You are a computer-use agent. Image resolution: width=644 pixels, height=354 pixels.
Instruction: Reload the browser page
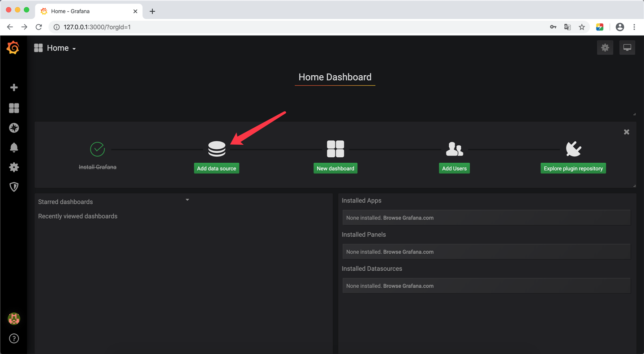point(39,27)
